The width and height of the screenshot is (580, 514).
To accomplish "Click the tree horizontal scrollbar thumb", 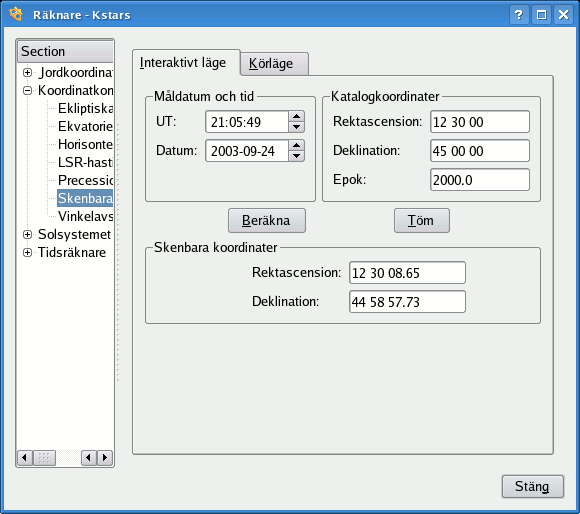I will click(44, 458).
